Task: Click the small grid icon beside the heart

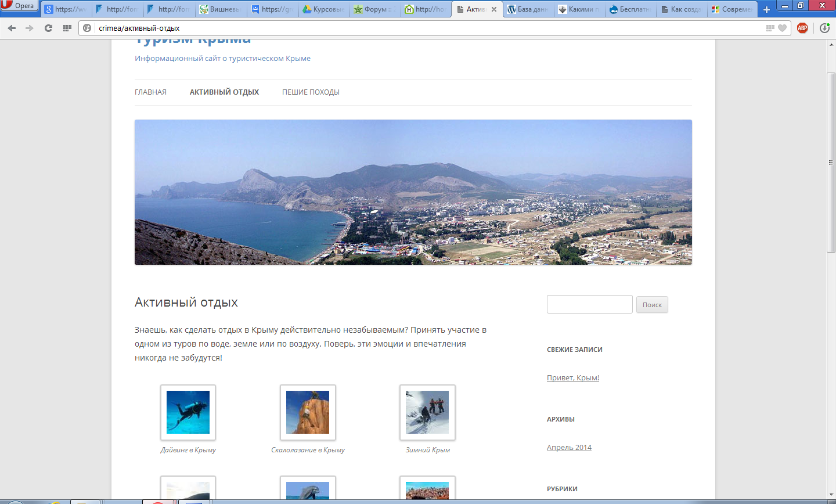Action: [770, 28]
